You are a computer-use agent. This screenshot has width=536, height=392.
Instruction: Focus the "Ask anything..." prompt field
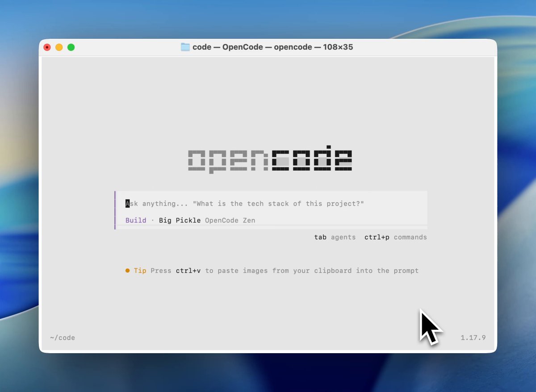272,204
